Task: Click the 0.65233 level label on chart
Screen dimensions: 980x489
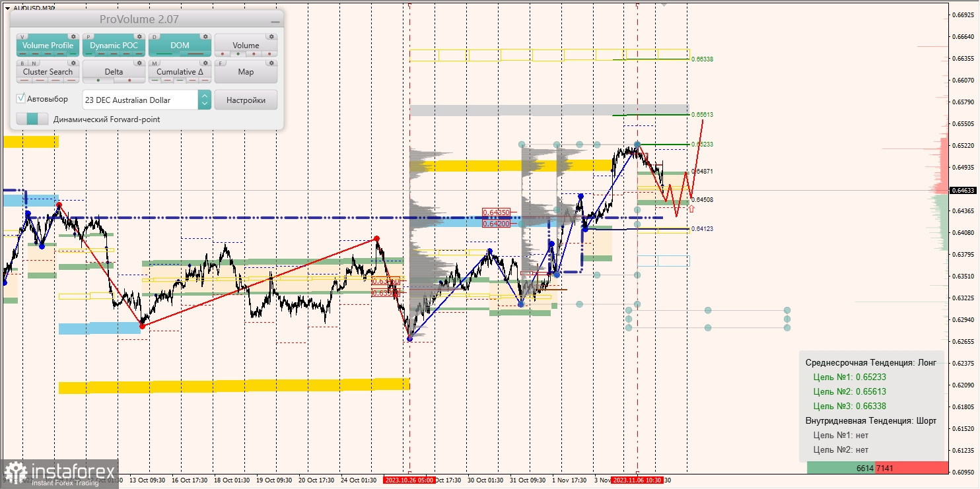Action: click(702, 144)
